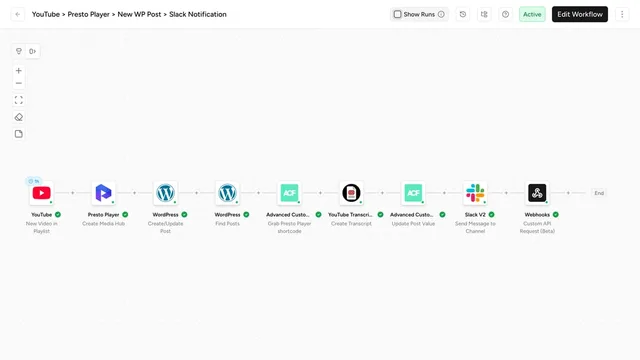The width and height of the screenshot is (640, 360).
Task: Click the auto-layout tree icon
Action: (484, 14)
